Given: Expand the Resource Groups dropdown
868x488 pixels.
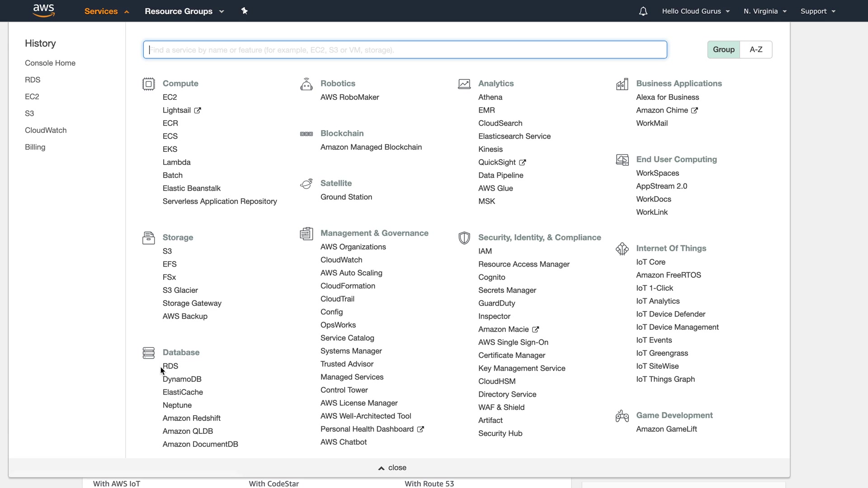Looking at the screenshot, I should pyautogui.click(x=184, y=11).
